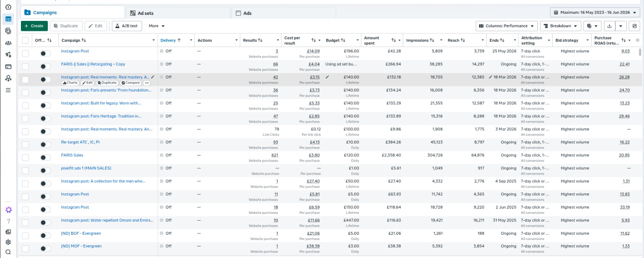Viewport: 644px width, 258px height.
Task: Toggle on the FARIS Sales campaign switch
Action: [45, 158]
